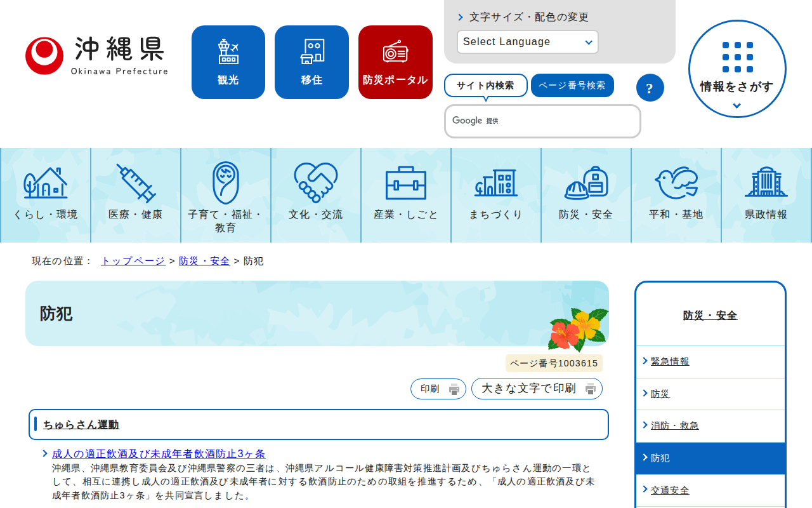
Task: Go to the 防災・安全 breadcrumb link
Action: (204, 261)
